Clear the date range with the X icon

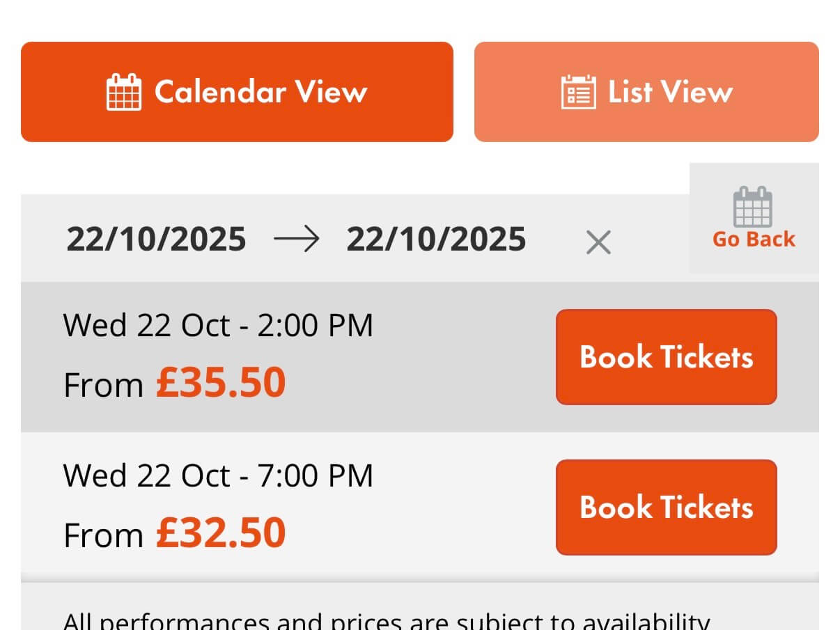point(598,242)
